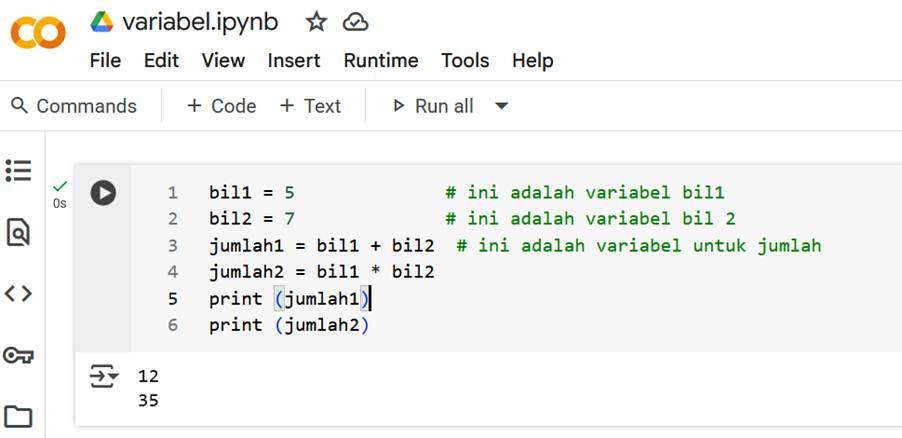Screen dimensions: 902x438
Task: Add a new Code cell
Action: 221,106
